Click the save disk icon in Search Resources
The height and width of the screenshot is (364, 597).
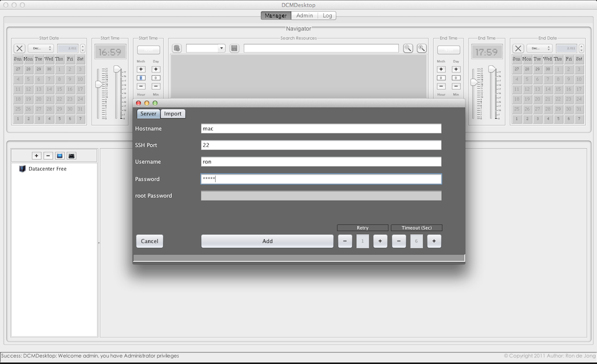point(234,48)
